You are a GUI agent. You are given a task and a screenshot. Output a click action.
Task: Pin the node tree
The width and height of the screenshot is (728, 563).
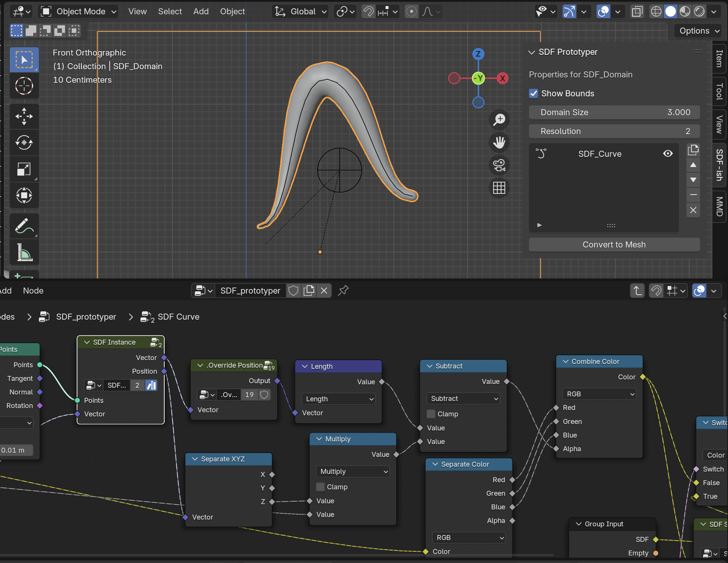pos(343,291)
